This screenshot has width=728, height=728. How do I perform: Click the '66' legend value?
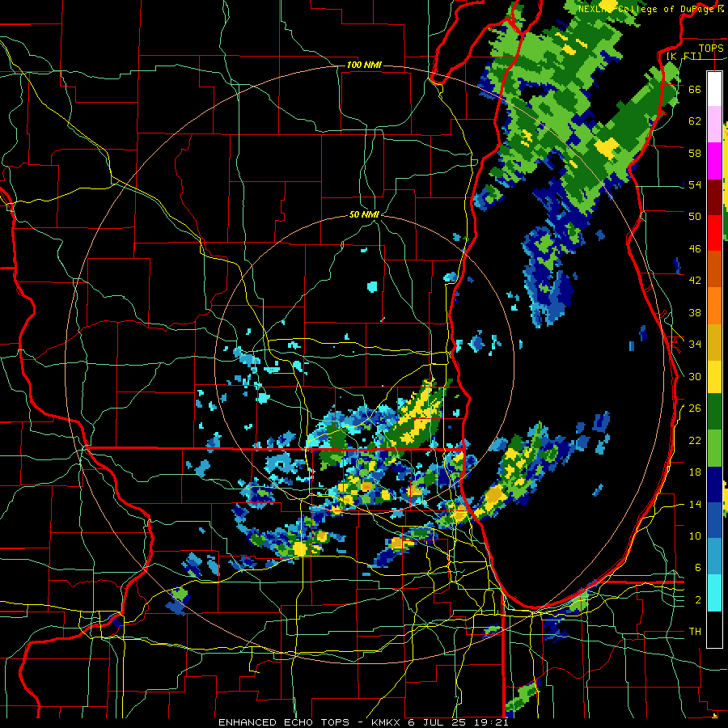695,89
